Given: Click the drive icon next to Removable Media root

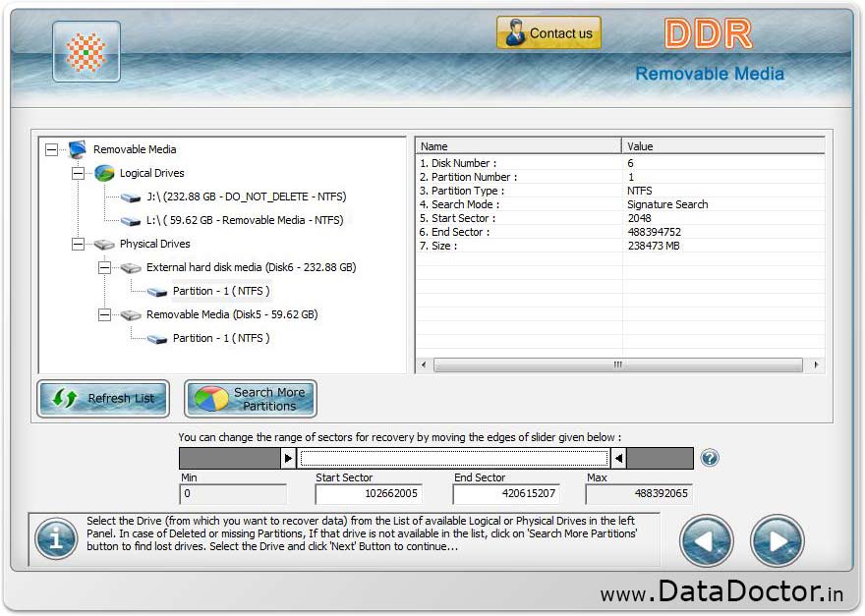Looking at the screenshot, I should 76,149.
